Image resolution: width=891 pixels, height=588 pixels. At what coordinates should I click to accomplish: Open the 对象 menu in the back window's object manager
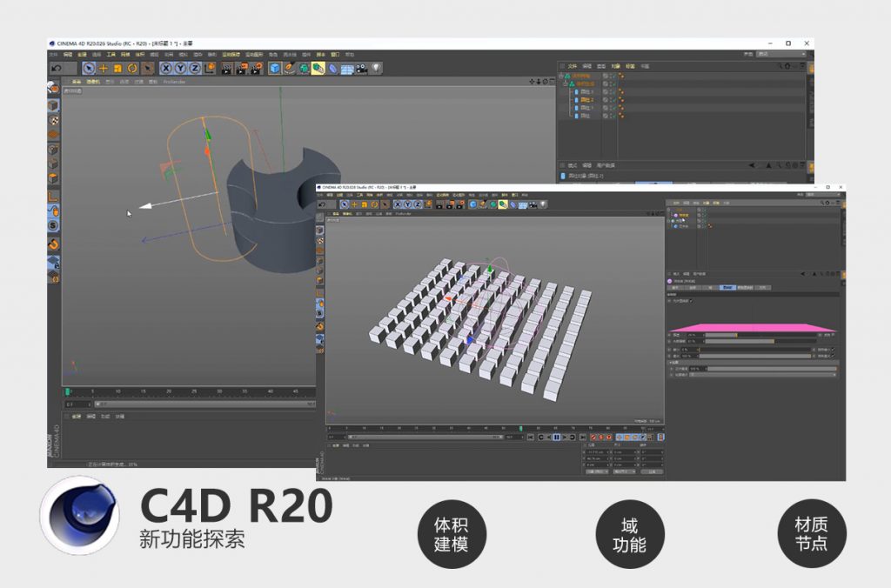[615, 66]
